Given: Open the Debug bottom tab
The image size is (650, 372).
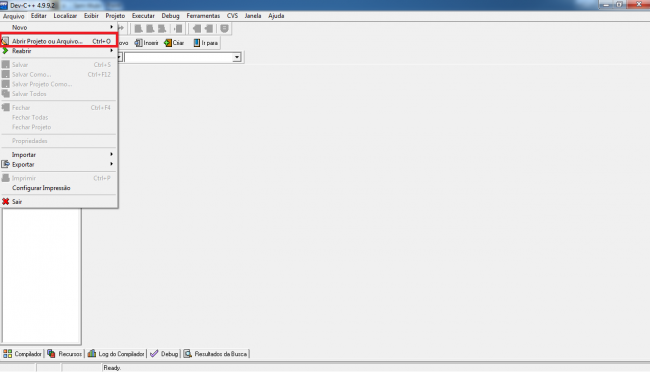Looking at the screenshot, I should [x=164, y=354].
